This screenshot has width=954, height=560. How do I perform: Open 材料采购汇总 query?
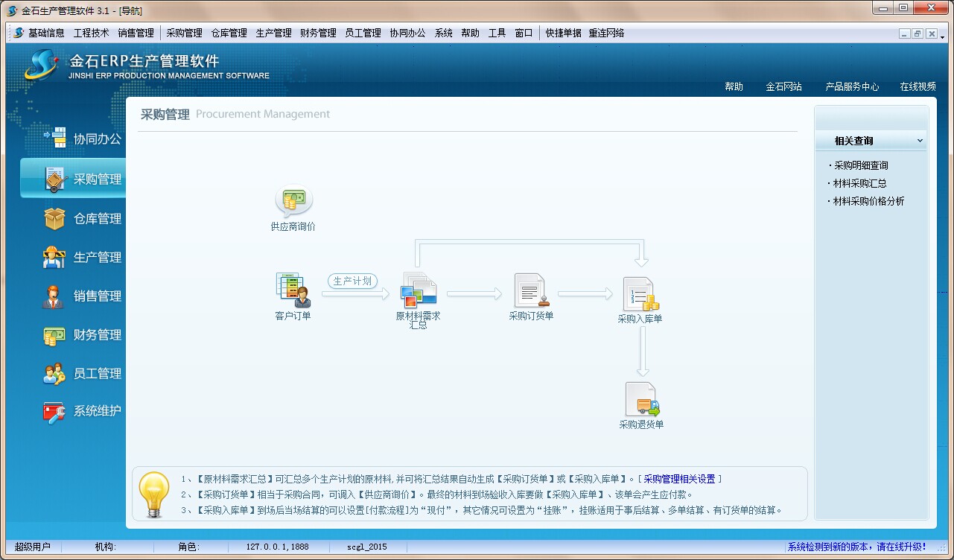(x=859, y=183)
